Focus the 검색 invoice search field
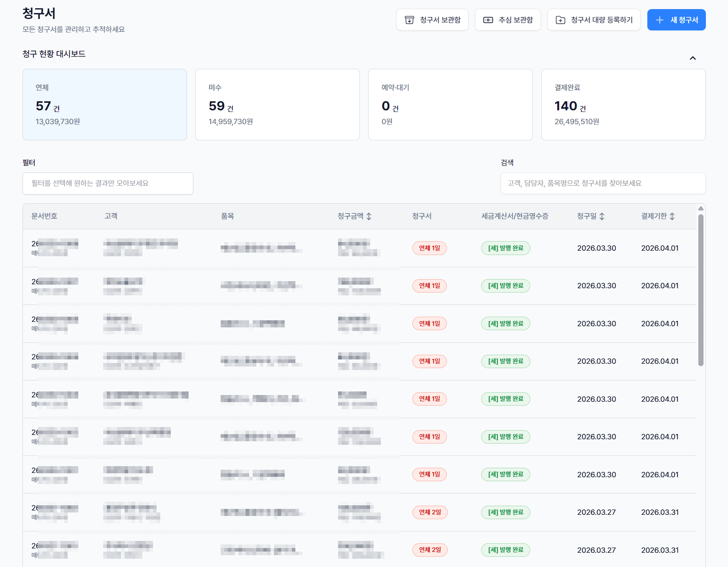This screenshot has width=728, height=567. (x=603, y=183)
